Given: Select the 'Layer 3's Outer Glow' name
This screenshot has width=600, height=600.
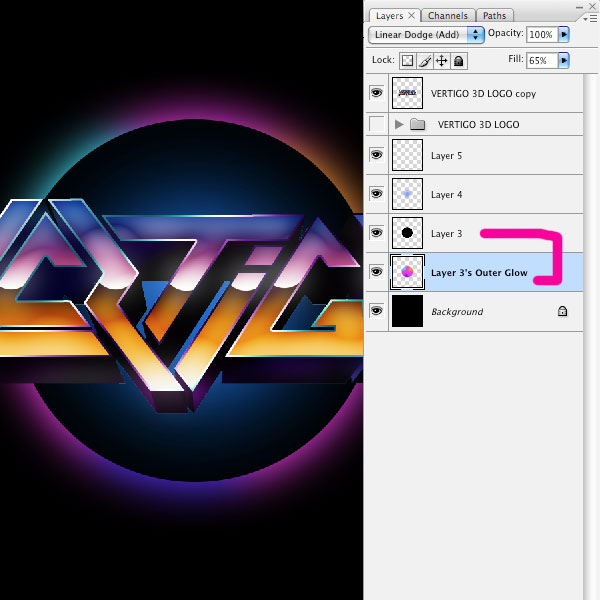Looking at the screenshot, I should (479, 273).
